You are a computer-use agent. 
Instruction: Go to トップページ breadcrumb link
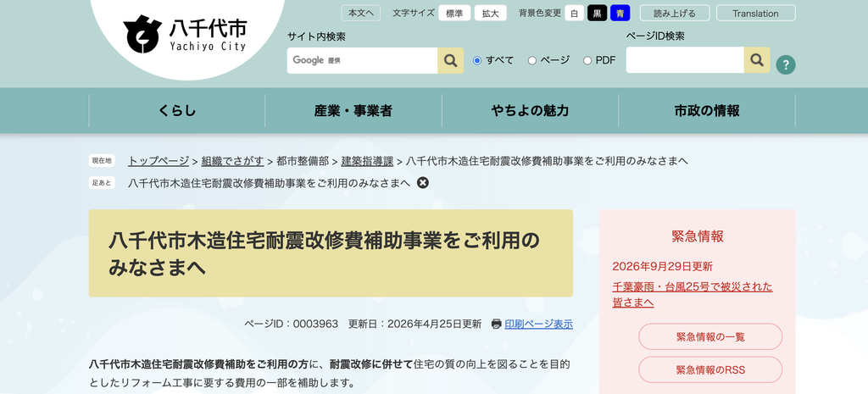[x=159, y=161]
